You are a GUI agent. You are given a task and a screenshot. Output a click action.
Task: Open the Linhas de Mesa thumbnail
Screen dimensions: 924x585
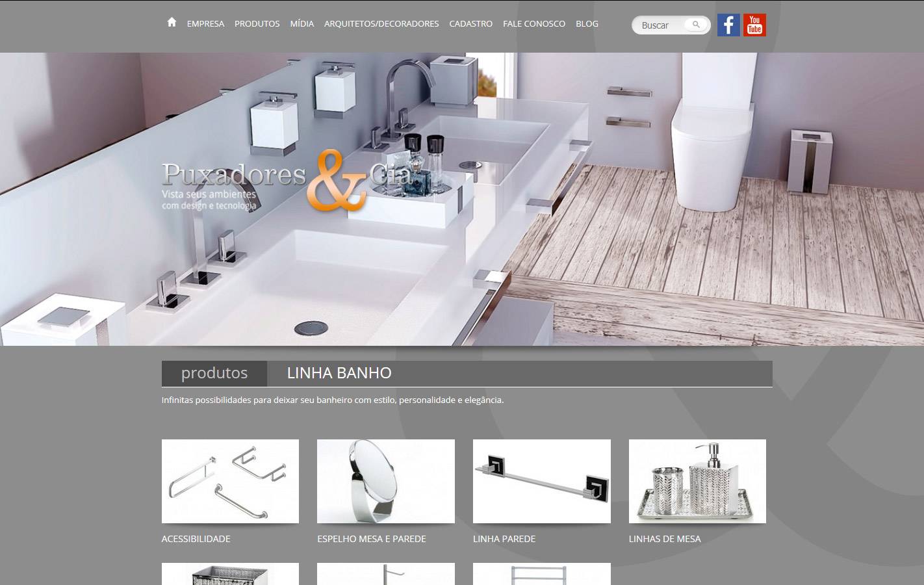[x=697, y=481]
